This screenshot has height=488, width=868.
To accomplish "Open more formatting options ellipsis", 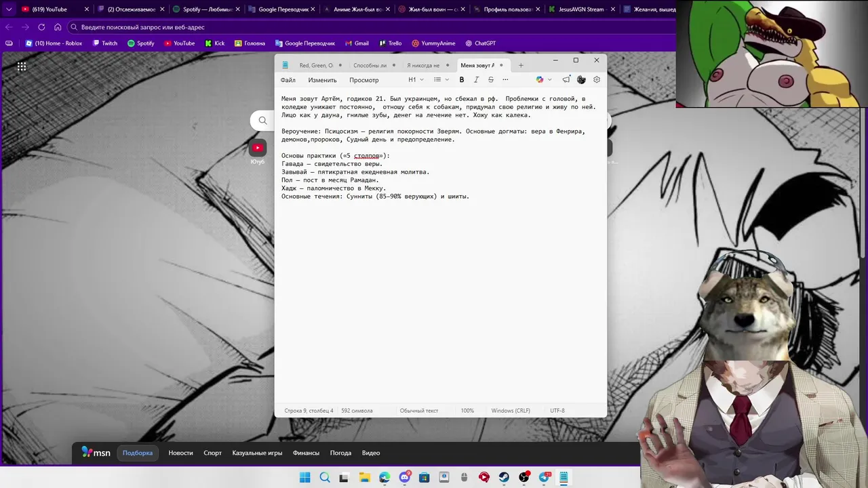I will 505,80.
